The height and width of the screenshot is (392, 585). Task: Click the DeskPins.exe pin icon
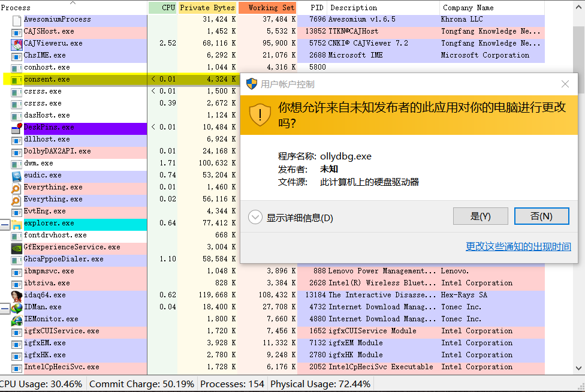click(x=16, y=128)
